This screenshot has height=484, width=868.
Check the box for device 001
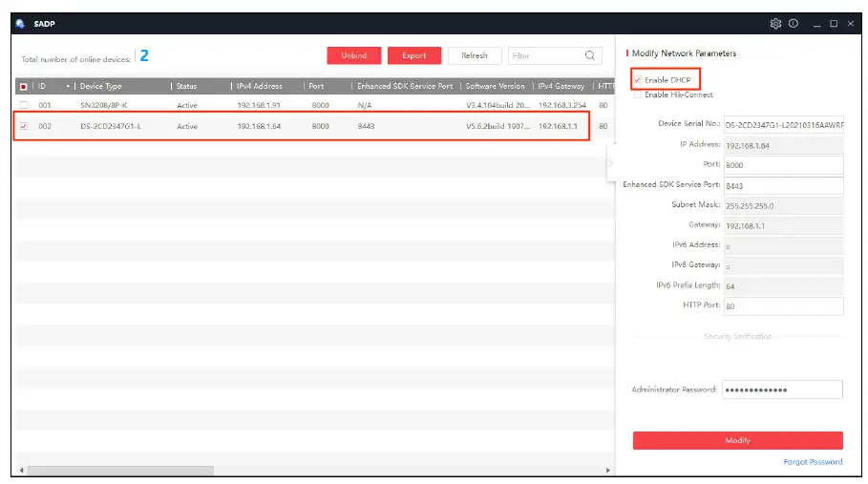pyautogui.click(x=23, y=105)
